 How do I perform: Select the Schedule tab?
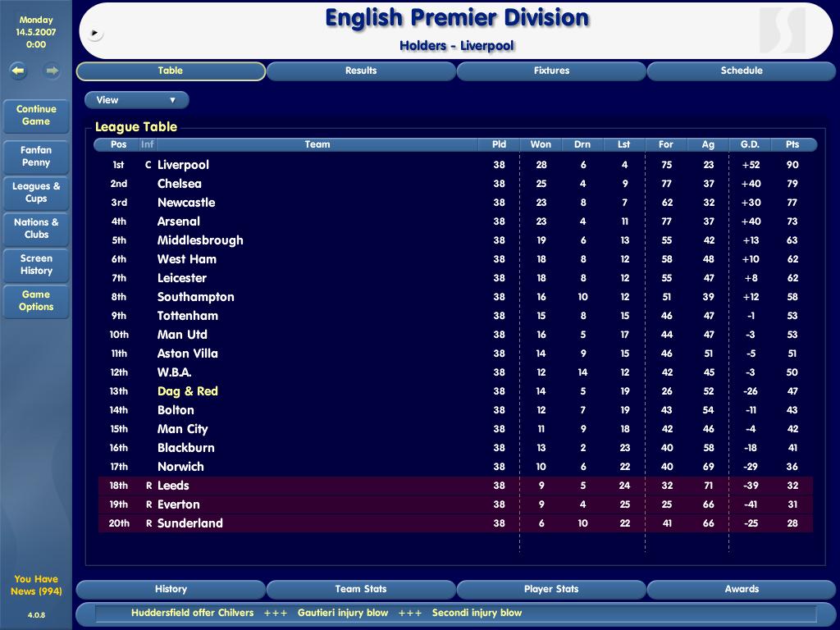click(x=742, y=71)
